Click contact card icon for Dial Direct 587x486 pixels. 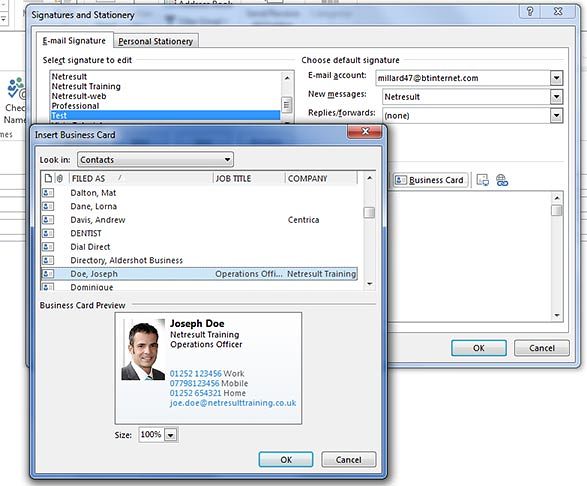point(48,247)
